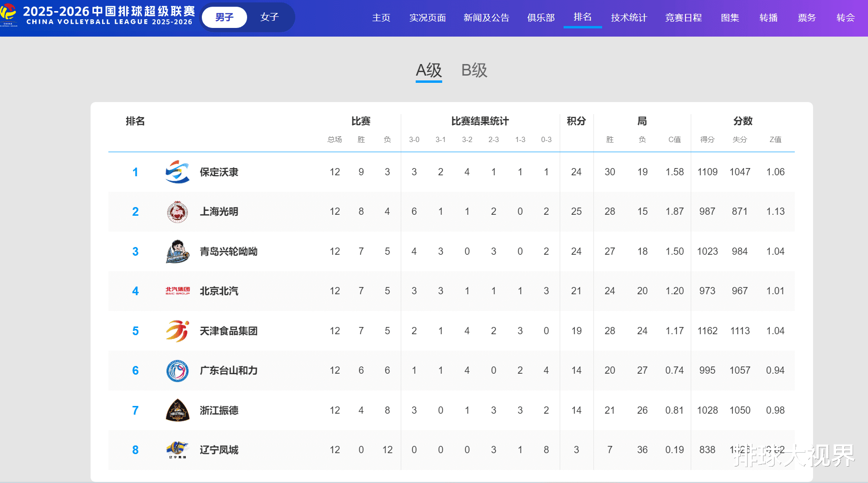Select the 男子 (men's) league toggle

[x=224, y=17]
